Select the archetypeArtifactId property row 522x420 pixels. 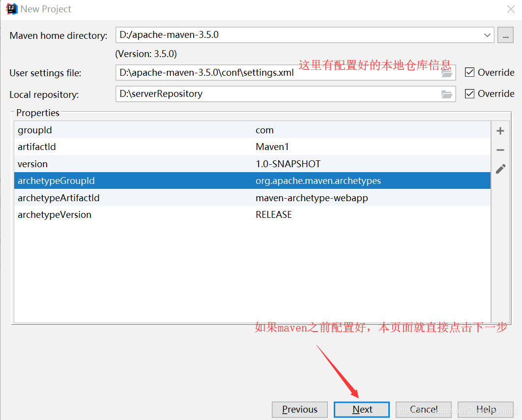pyautogui.click(x=252, y=198)
